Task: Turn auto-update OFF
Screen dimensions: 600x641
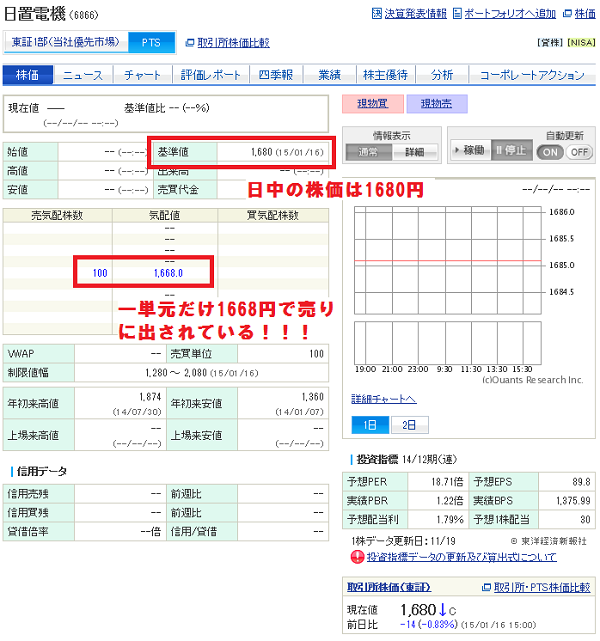Action: point(579,152)
